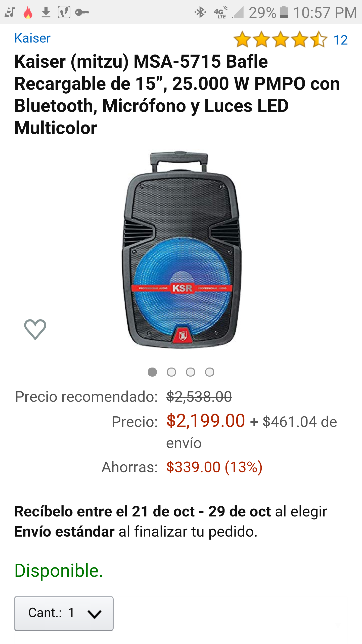
Task: Tap the KSR speaker product image
Action: click(182, 250)
